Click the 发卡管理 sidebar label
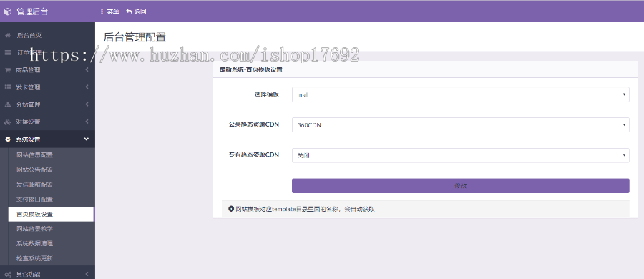This screenshot has width=644, height=279. [29, 87]
